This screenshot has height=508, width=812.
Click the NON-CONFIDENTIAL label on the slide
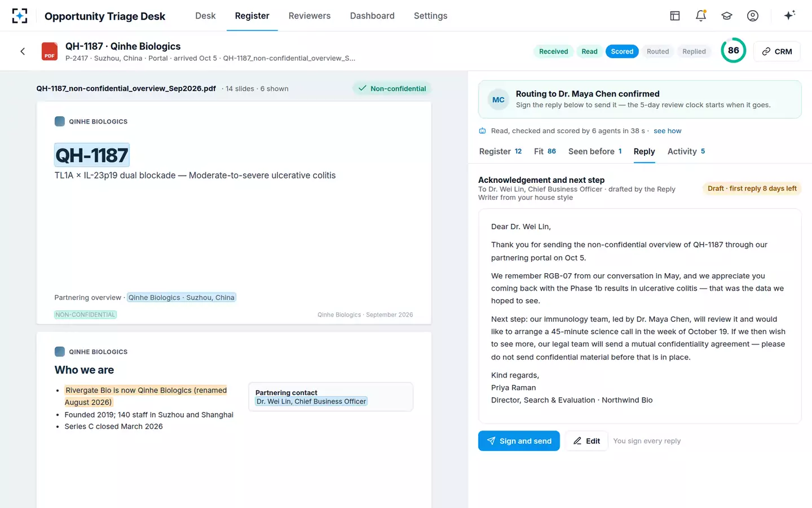pyautogui.click(x=85, y=315)
